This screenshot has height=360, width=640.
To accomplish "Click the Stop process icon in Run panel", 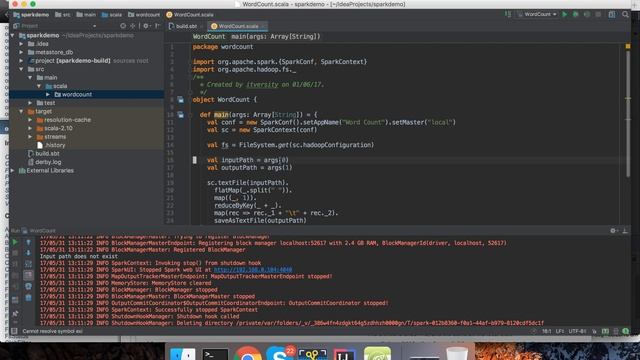I will pyautogui.click(x=15, y=253).
